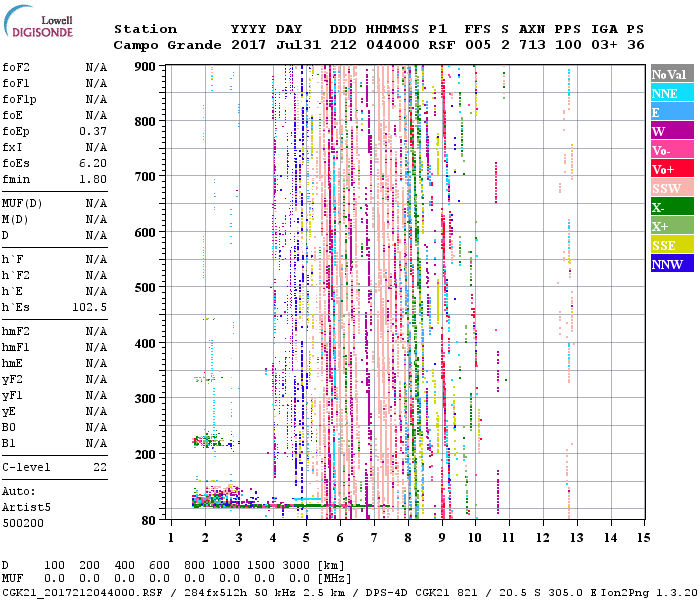Select the NoVal gray legend swatch
Screen dimensions: 700x600
click(671, 74)
